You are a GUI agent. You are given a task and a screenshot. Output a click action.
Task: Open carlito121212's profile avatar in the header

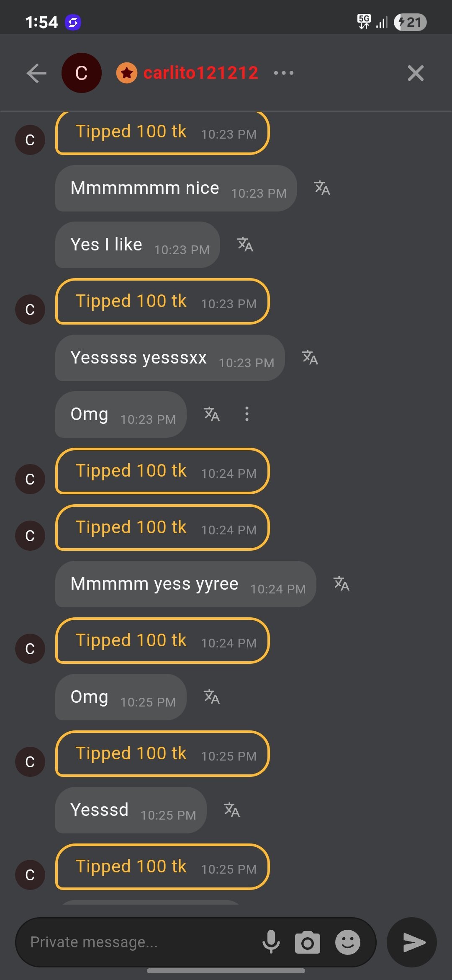(x=81, y=73)
